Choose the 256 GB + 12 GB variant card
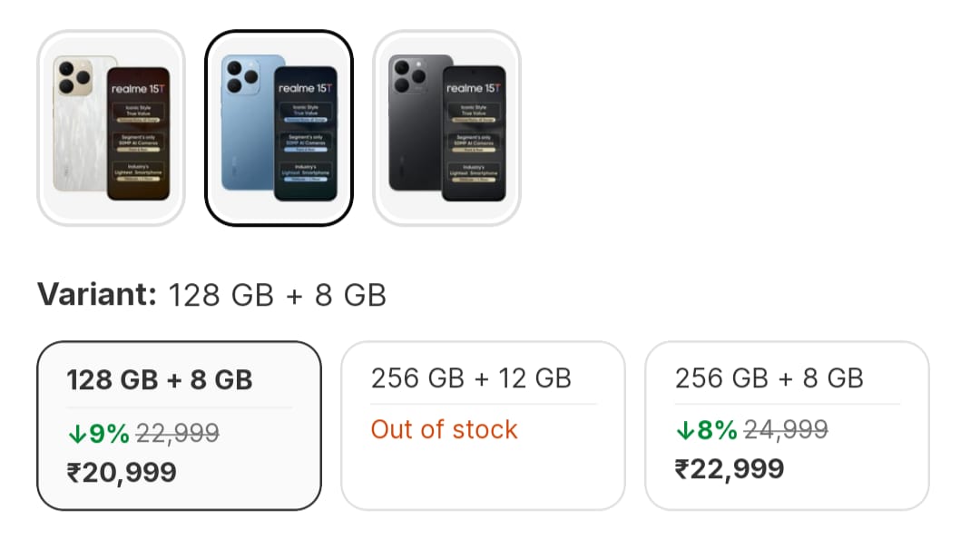The height and width of the screenshot is (539, 980). coord(483,425)
